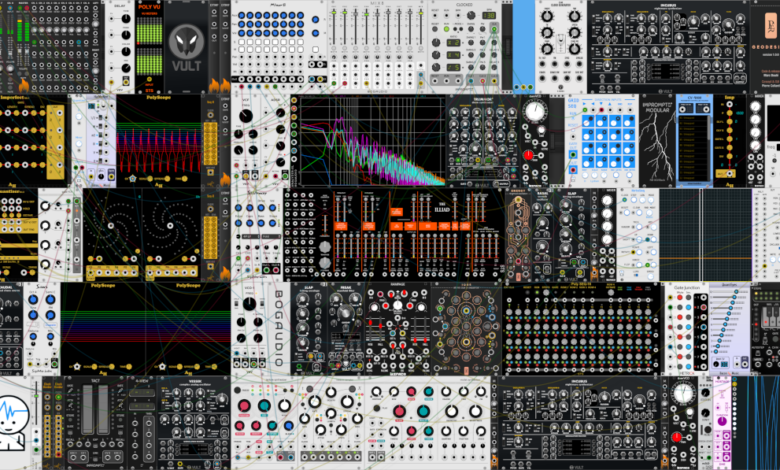
Task: Click the big teal knob on the Texture Synthesizer
Action: (x=264, y=406)
